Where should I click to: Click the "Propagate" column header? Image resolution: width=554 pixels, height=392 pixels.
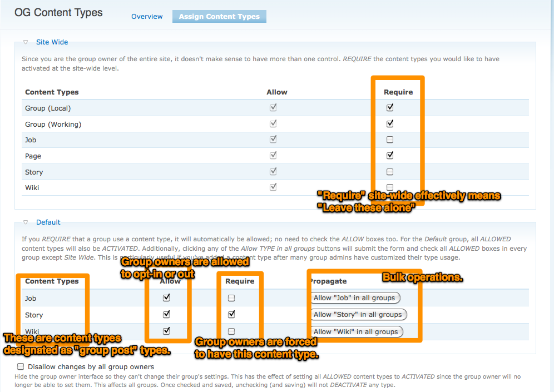tap(328, 281)
